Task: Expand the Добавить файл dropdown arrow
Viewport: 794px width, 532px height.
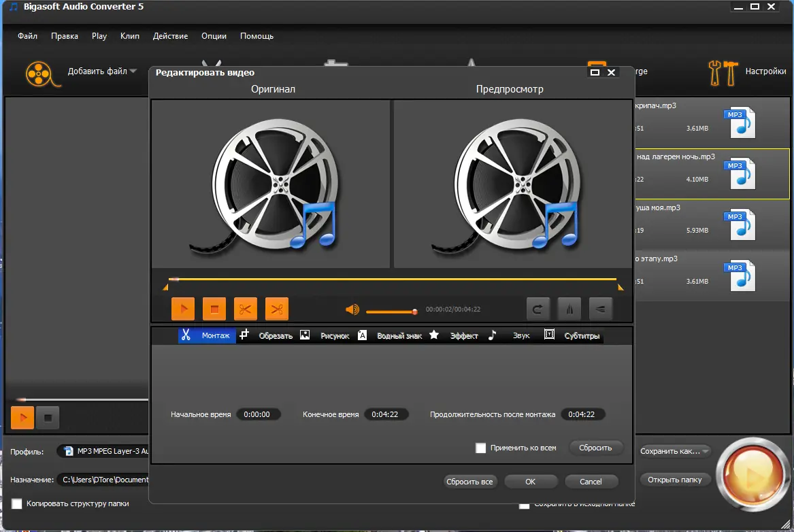Action: 133,71
